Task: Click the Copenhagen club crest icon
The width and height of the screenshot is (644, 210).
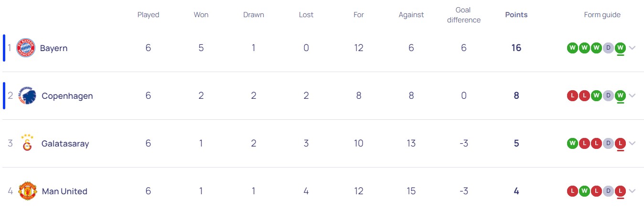Action: click(x=27, y=96)
